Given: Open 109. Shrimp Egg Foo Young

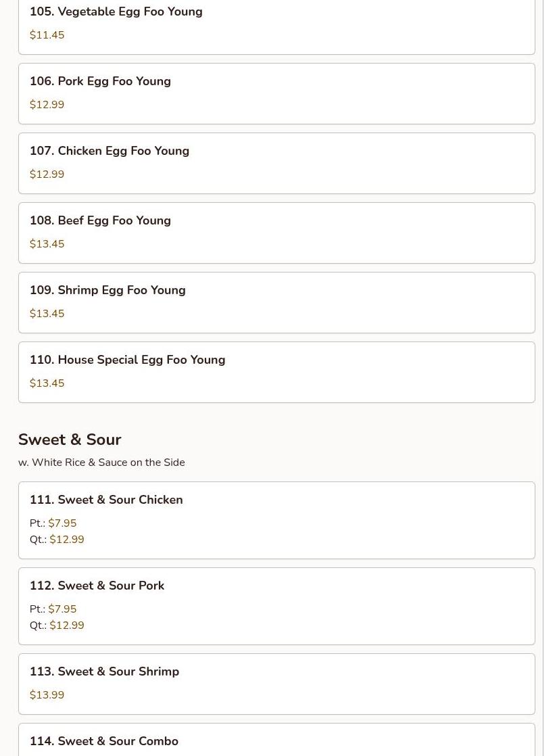Looking at the screenshot, I should (107, 291).
